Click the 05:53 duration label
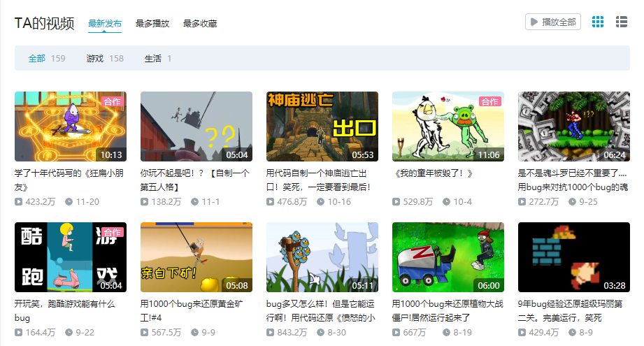This screenshot has height=346, width=644. (x=363, y=154)
